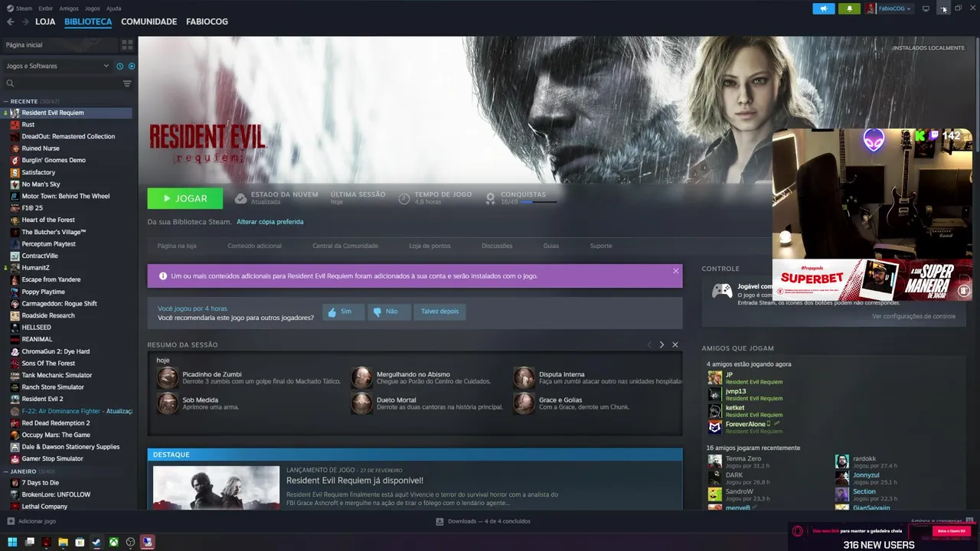This screenshot has width=980, height=551.
Task: Switch to Big Picture mode icon
Action: (926, 8)
